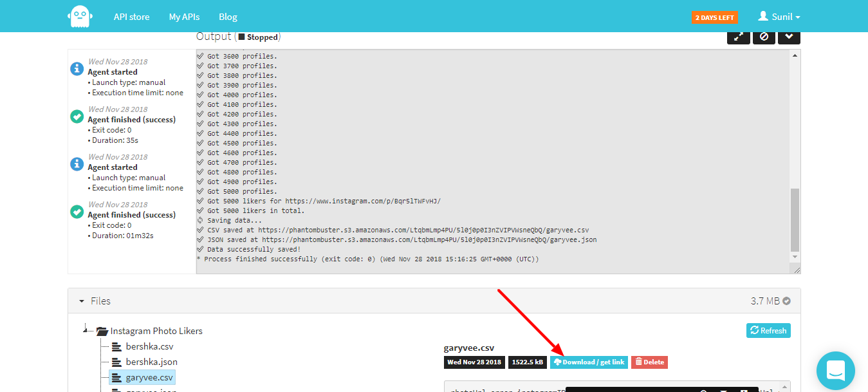Delete the garyvee.csv file
Image resolution: width=868 pixels, height=392 pixels.
pos(649,362)
